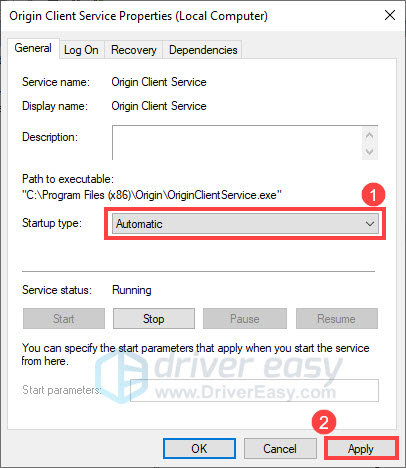Click the red step 1 badge icon

373,195
